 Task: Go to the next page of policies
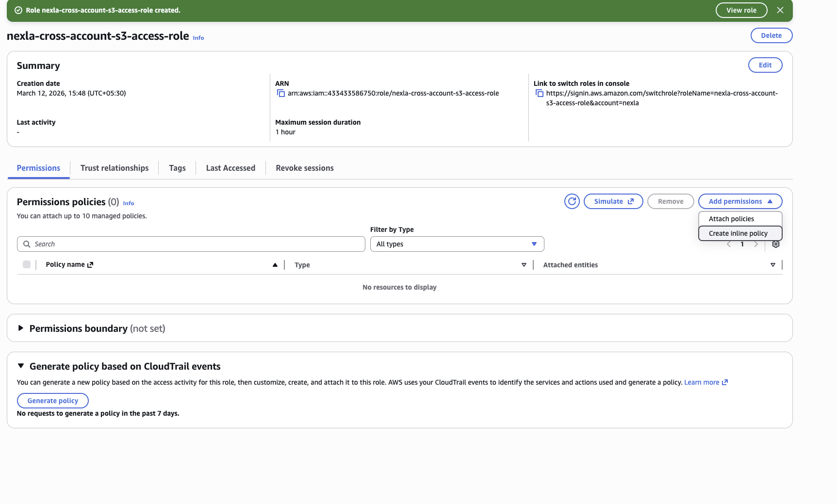pos(755,244)
